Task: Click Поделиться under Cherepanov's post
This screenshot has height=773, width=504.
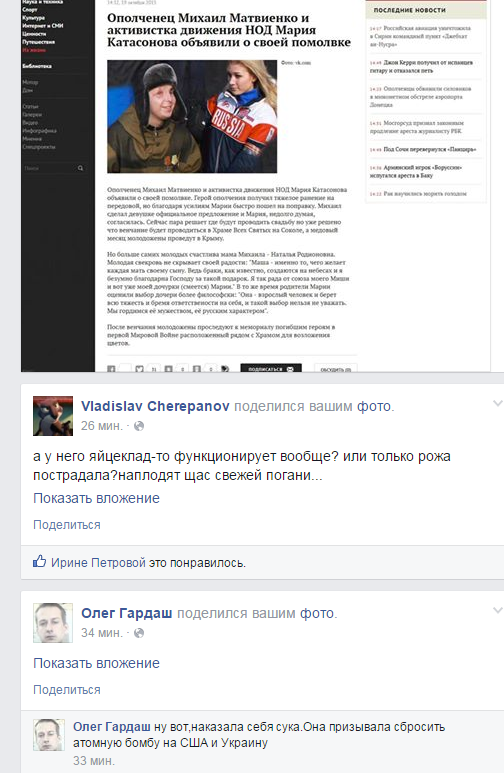Action: click(67, 525)
